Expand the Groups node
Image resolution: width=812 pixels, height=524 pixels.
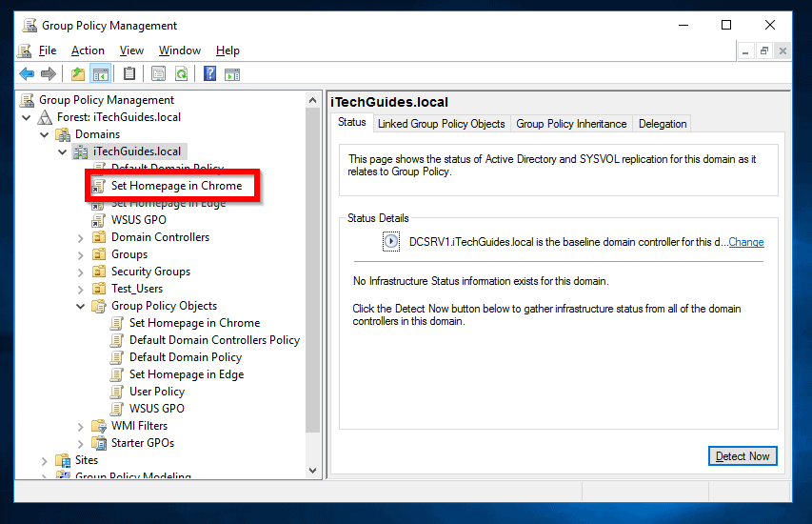[x=80, y=255]
